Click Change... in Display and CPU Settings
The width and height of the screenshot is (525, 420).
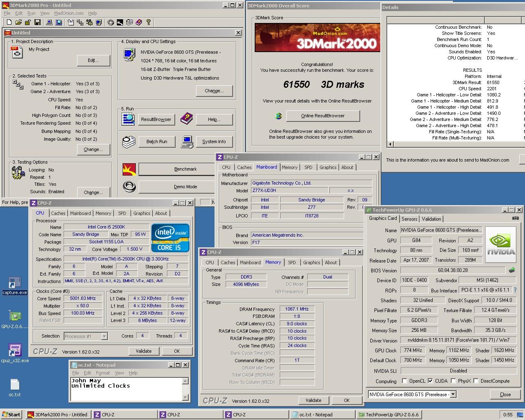(x=214, y=91)
